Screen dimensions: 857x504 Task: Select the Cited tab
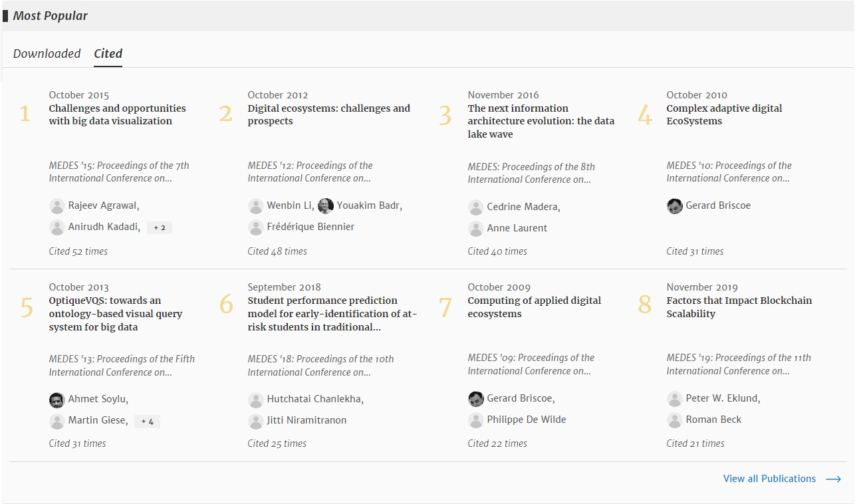pyautogui.click(x=108, y=54)
